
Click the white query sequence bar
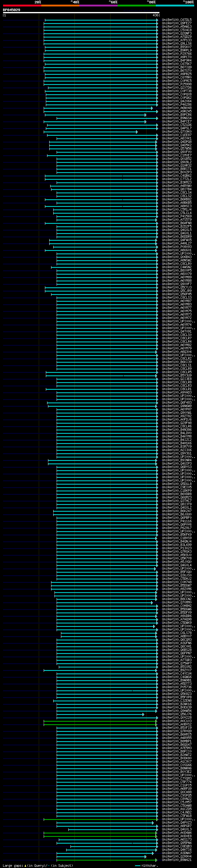81,12
